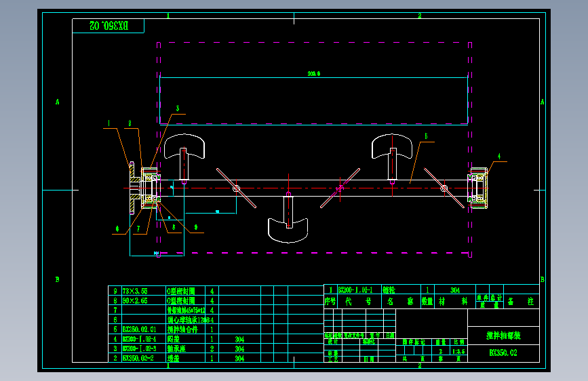
Task: Click quantity 2 in the 轴承座 row
Action: click(x=212, y=348)
